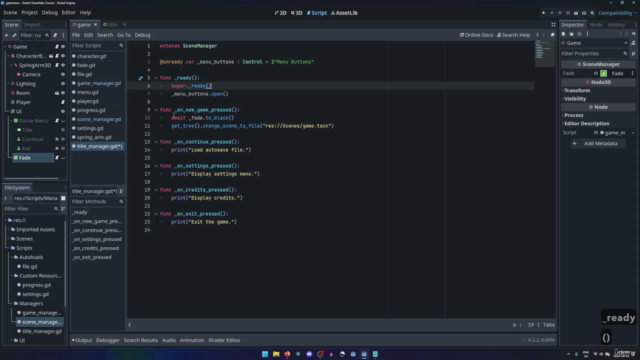Revert the Script property value

click(x=596, y=133)
